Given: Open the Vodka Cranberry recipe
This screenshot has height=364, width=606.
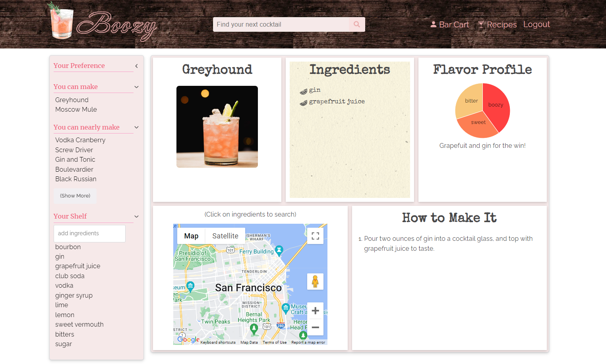Looking at the screenshot, I should (x=80, y=140).
